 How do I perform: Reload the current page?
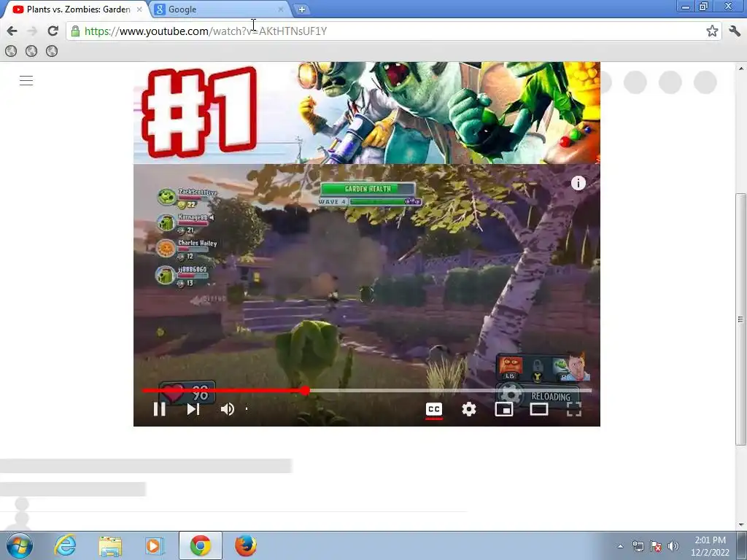tap(53, 31)
